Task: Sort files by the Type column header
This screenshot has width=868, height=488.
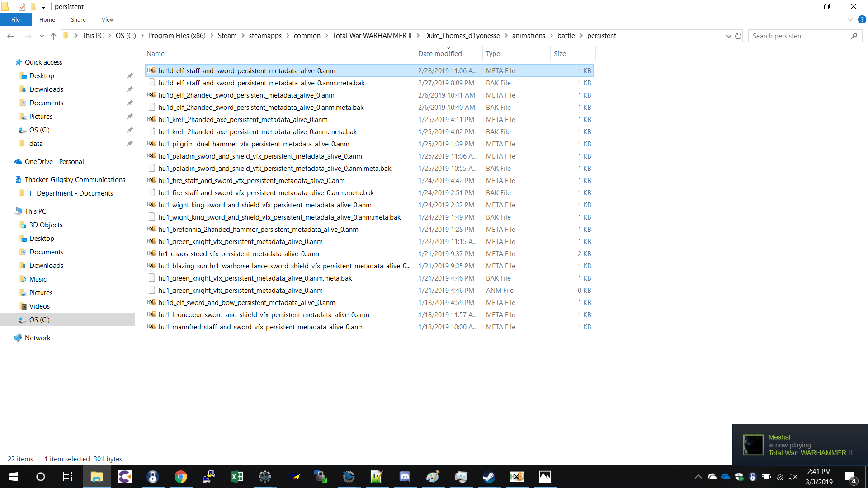Action: pos(493,53)
